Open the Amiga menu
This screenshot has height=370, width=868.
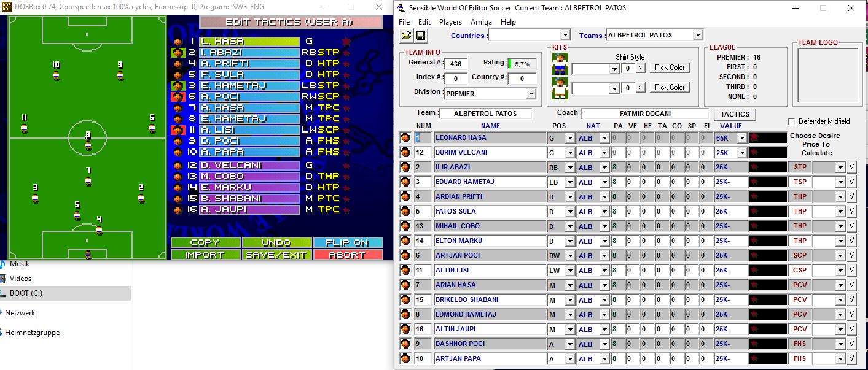tap(481, 22)
